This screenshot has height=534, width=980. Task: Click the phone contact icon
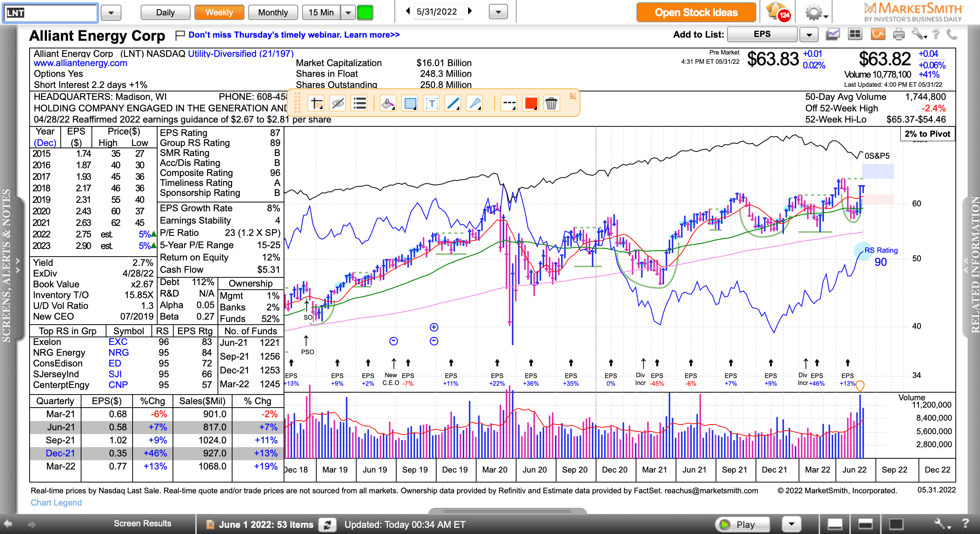pos(952,35)
